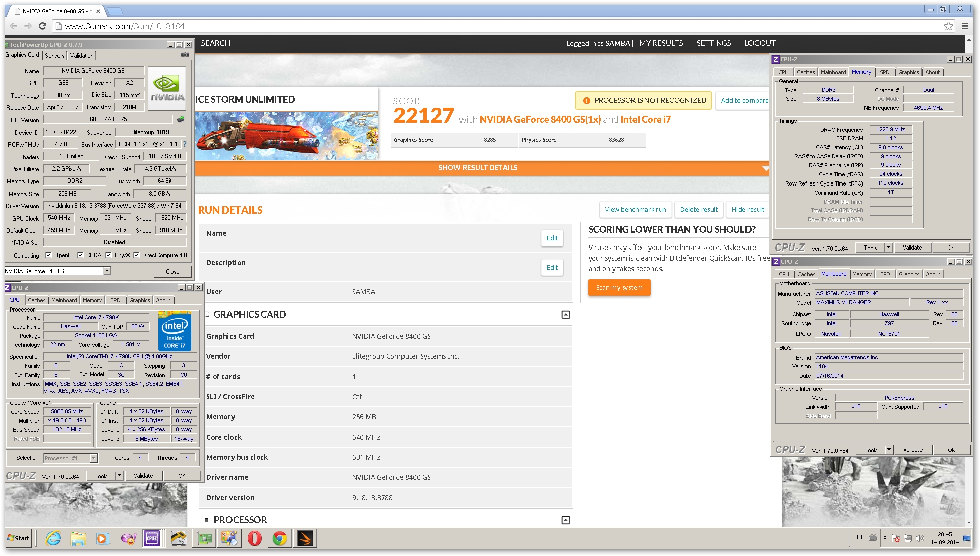Click the RO language indicator
The height and width of the screenshot is (556, 980).
858,537
